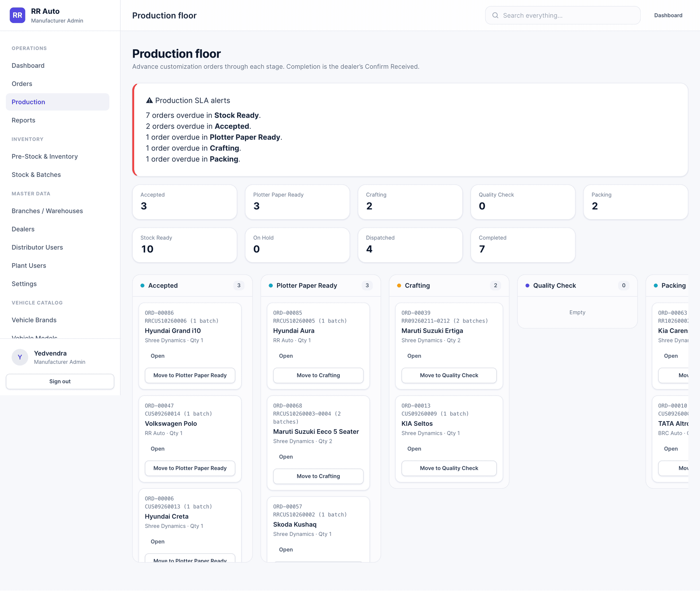
Task: Open Dashboard in the sidebar
Action: [x=58, y=66]
